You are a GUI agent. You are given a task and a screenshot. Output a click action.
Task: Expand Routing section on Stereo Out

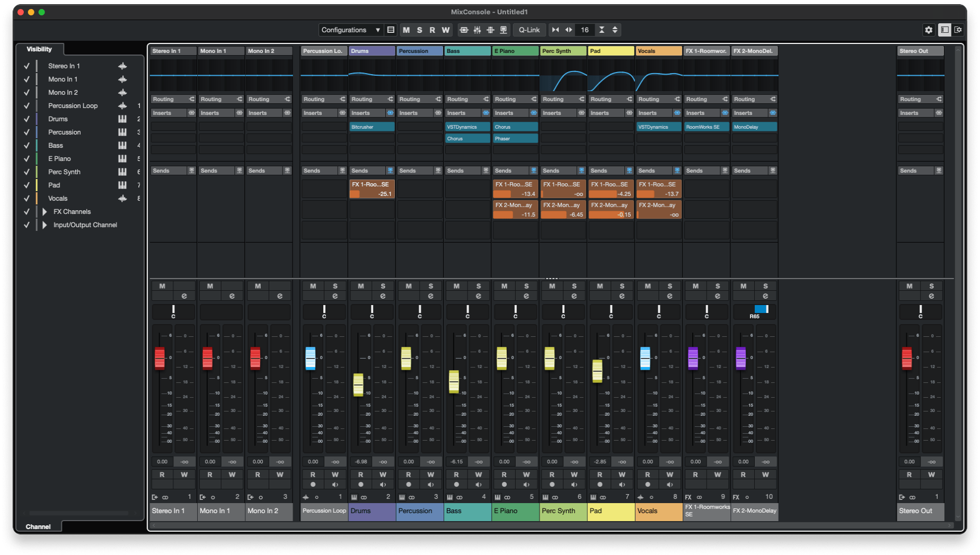[920, 100]
